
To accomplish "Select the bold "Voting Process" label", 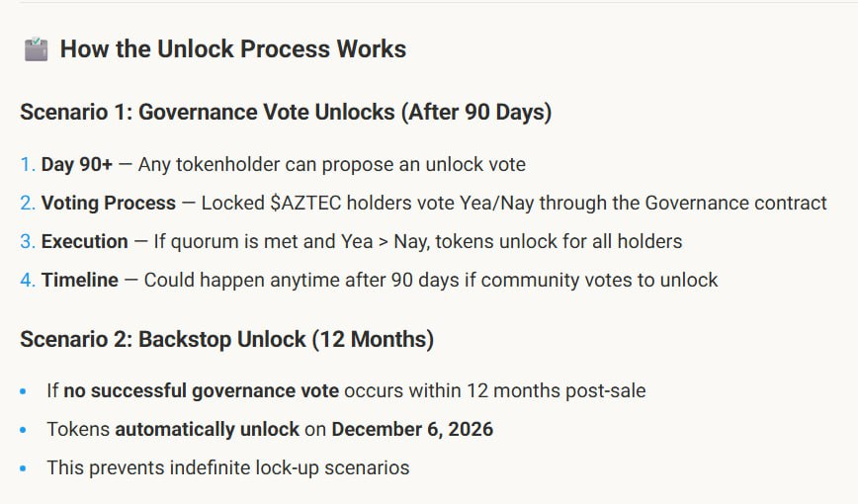I will click(108, 204).
